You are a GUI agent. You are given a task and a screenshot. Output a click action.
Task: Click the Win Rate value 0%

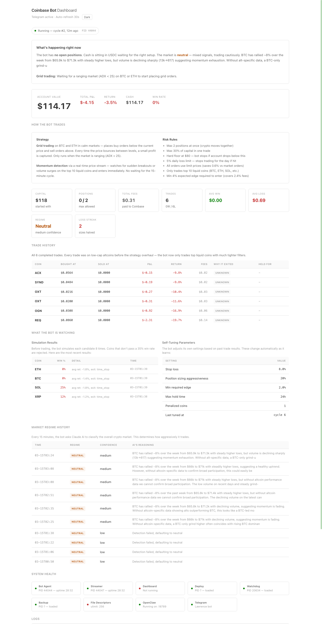click(x=156, y=103)
